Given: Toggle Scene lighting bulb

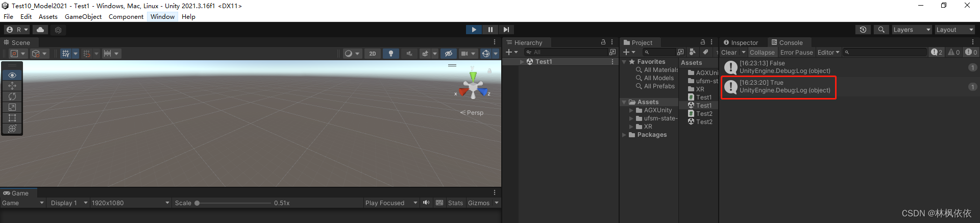Looking at the screenshot, I should 391,53.
